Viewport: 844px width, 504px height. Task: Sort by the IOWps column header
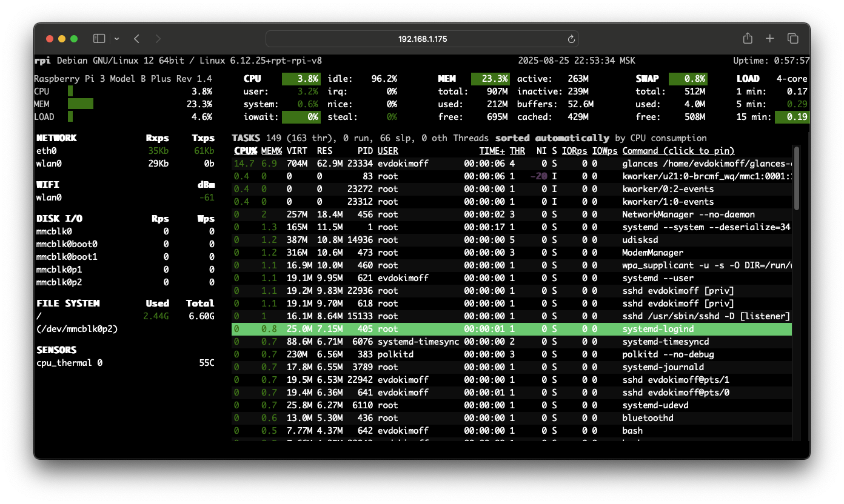tap(605, 151)
